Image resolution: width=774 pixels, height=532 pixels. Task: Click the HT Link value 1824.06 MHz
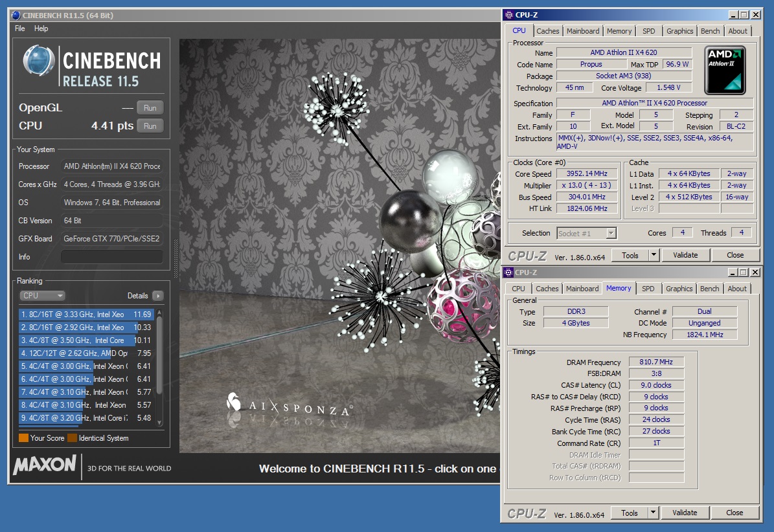pos(587,208)
